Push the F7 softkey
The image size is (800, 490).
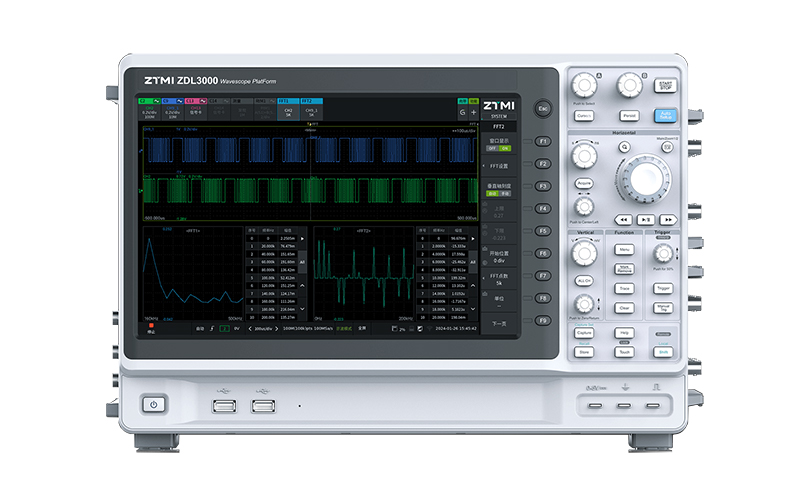[x=543, y=276]
